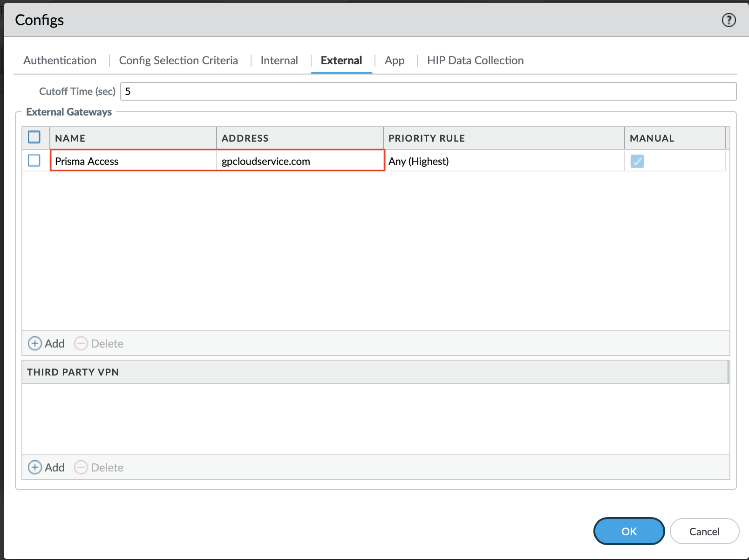Click the Any (Highest) priority rule cell
Image resolution: width=749 pixels, height=560 pixels.
418,161
